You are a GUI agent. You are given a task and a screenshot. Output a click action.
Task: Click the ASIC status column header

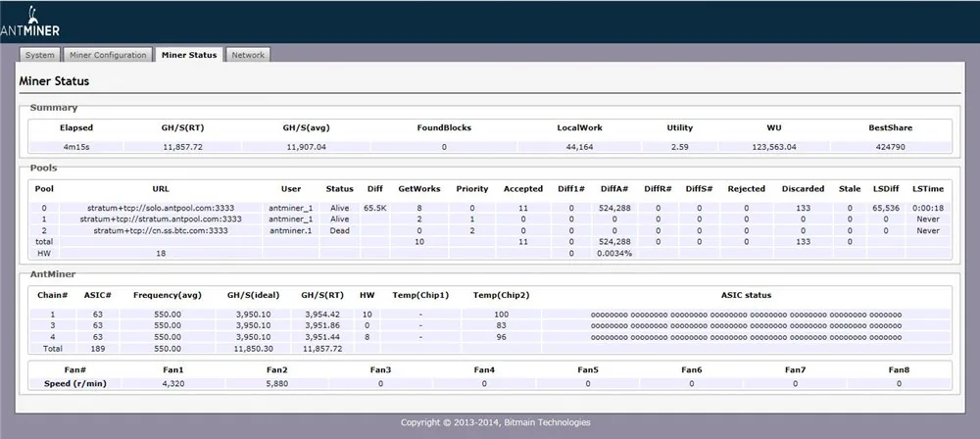[746, 295]
